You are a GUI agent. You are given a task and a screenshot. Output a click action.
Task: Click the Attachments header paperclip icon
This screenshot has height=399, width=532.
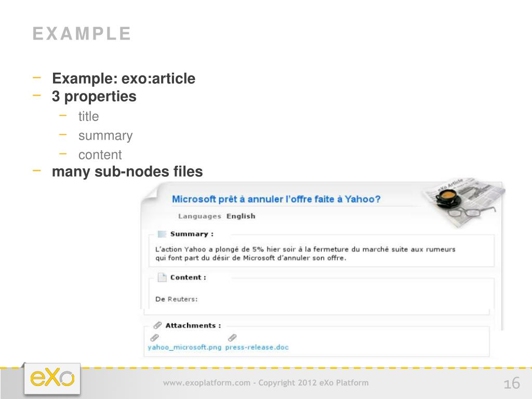pyautogui.click(x=157, y=325)
